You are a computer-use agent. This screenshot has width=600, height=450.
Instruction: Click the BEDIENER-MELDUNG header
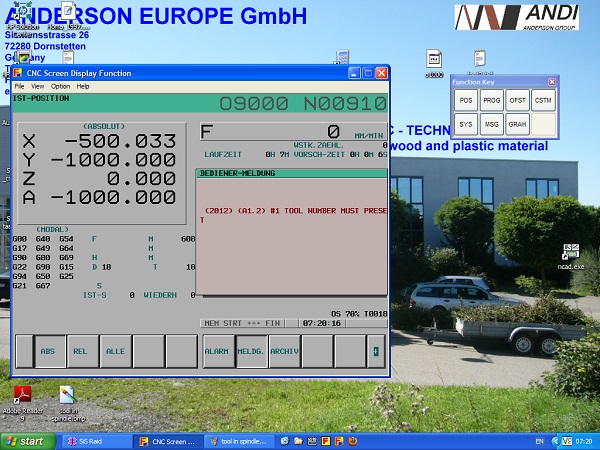(x=292, y=174)
